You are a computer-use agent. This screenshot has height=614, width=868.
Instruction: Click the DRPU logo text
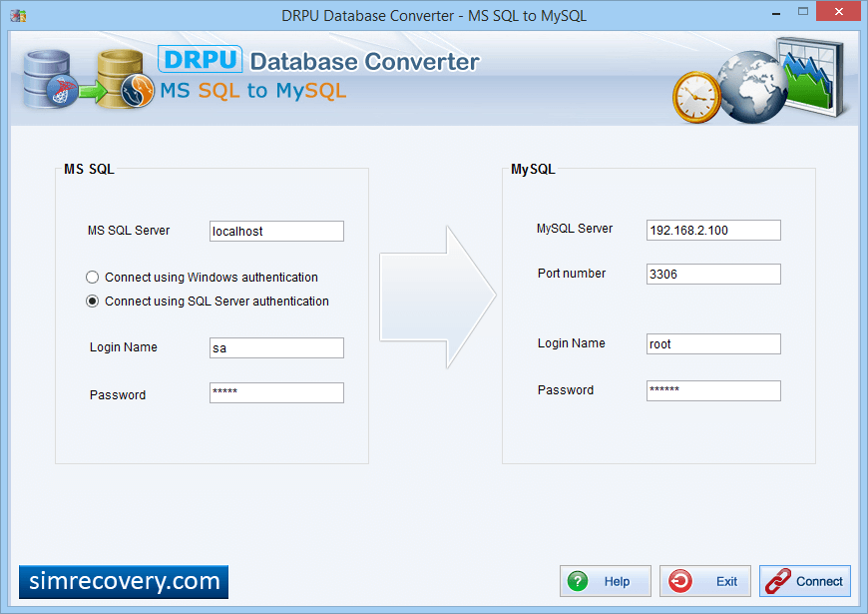[201, 59]
